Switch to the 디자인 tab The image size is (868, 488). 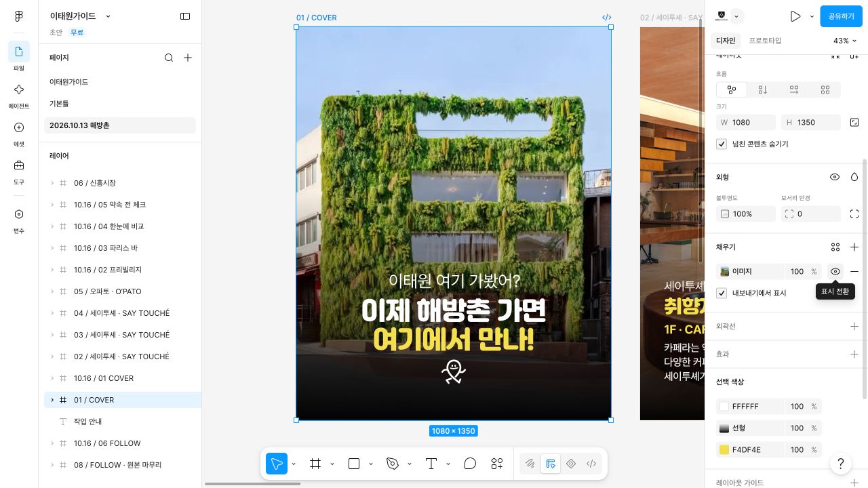[x=726, y=41]
